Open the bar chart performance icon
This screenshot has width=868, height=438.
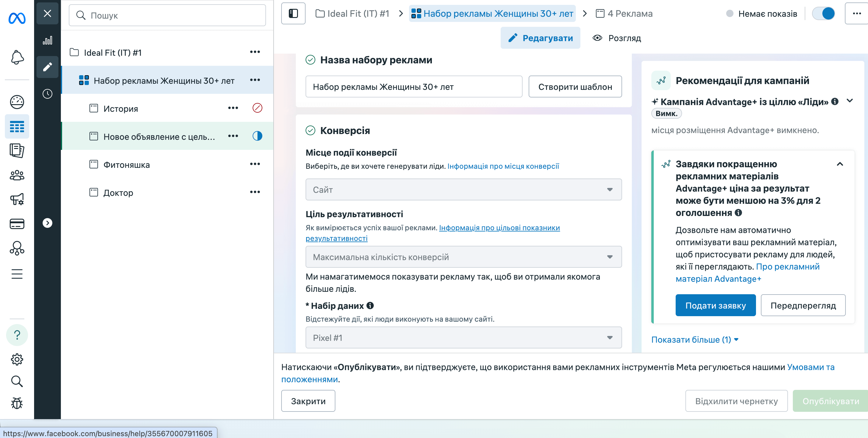(x=47, y=41)
